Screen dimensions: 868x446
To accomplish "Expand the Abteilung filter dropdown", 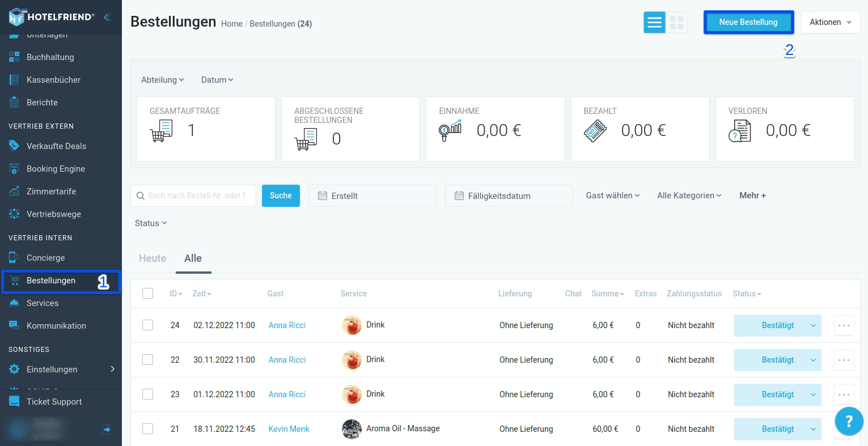I will click(x=162, y=80).
